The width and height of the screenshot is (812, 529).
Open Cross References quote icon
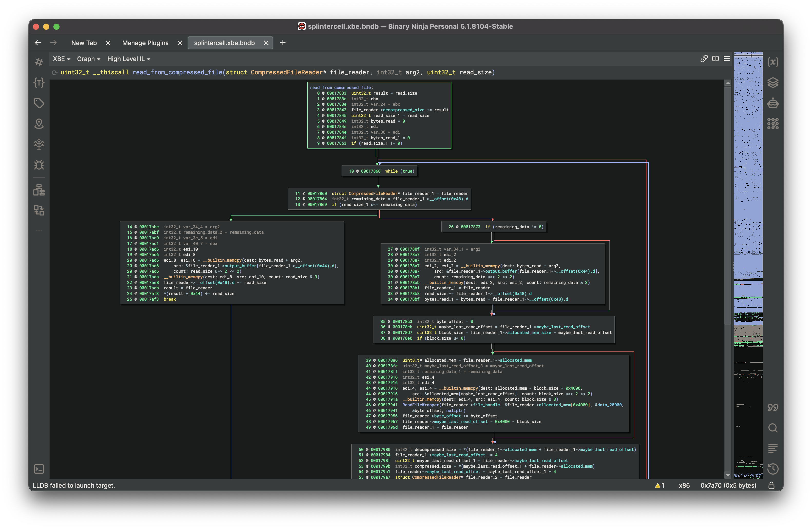[x=773, y=407]
